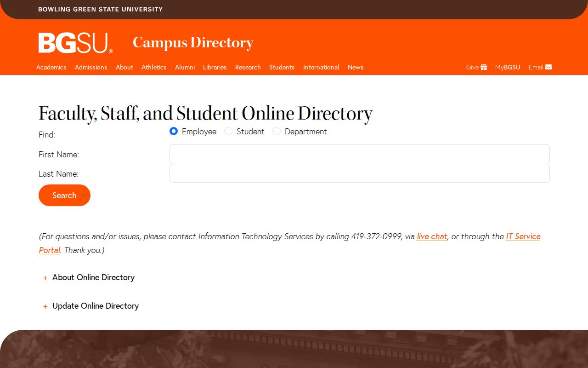Open the Athletics menu item

[154, 67]
